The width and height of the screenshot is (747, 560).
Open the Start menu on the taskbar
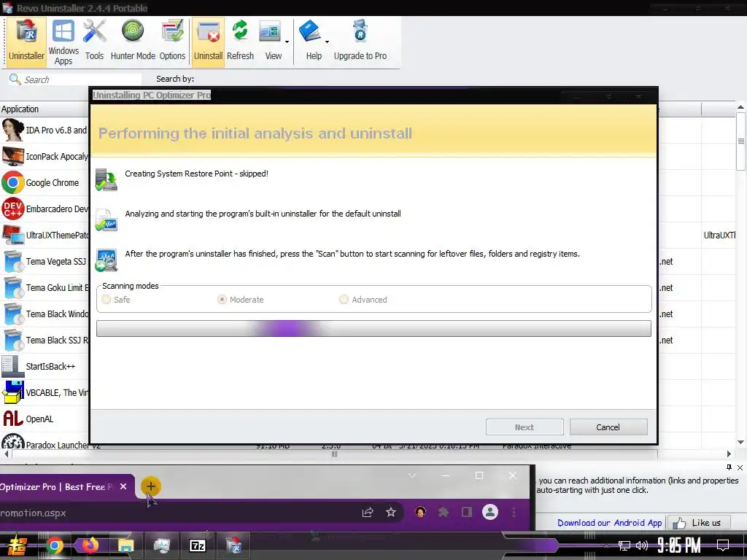pyautogui.click(x=18, y=545)
